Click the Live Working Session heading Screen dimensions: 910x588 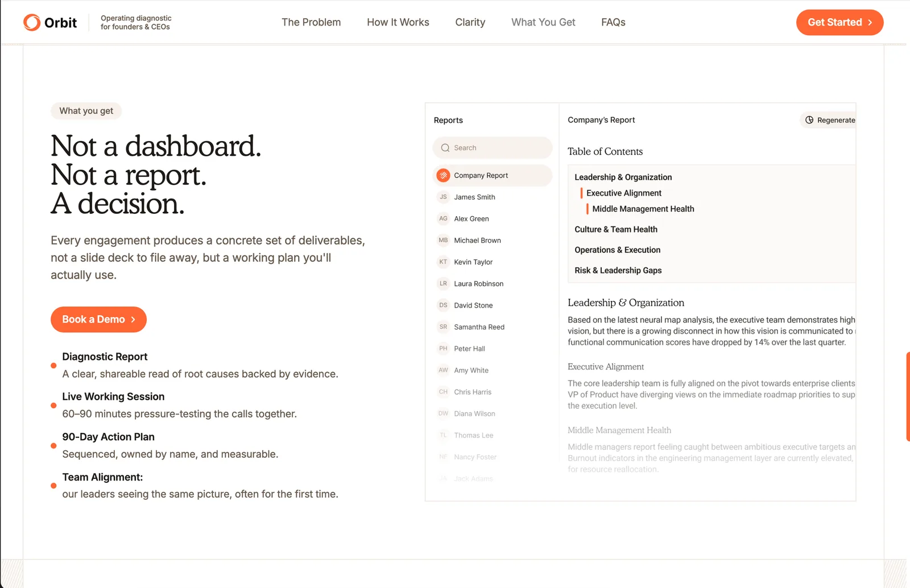113,396
